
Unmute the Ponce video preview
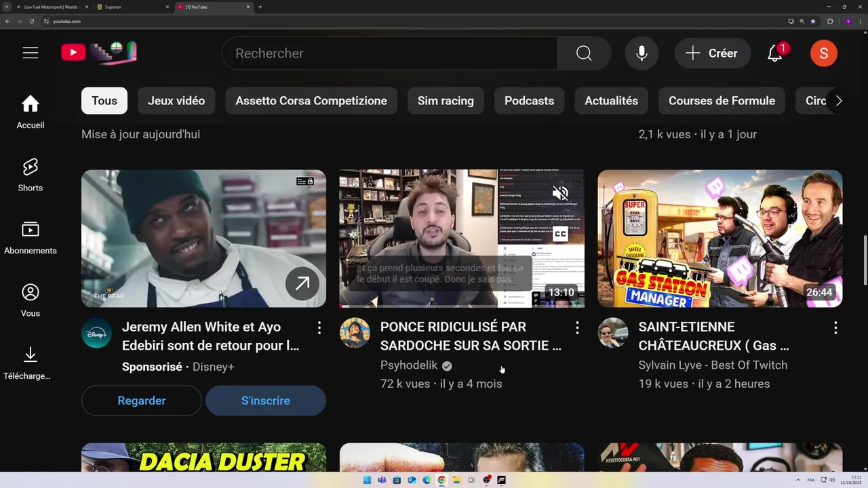560,192
